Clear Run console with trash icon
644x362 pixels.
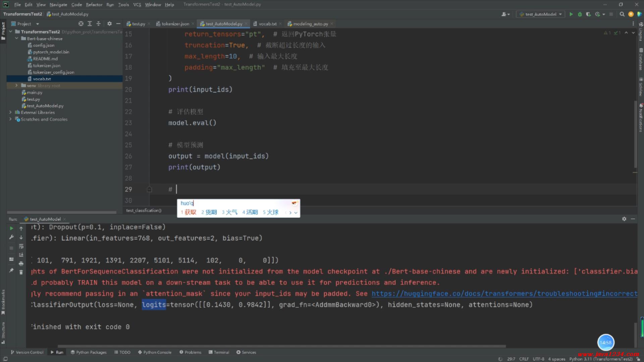point(21,272)
